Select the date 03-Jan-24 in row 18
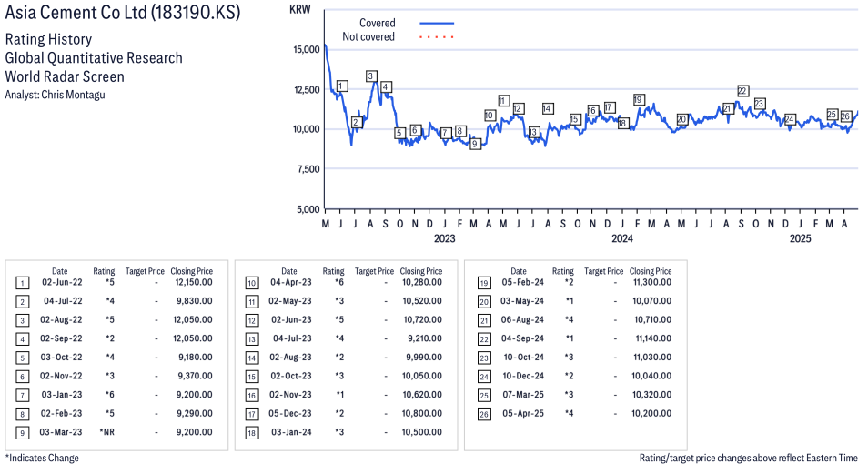The width and height of the screenshot is (868, 464). tap(291, 432)
